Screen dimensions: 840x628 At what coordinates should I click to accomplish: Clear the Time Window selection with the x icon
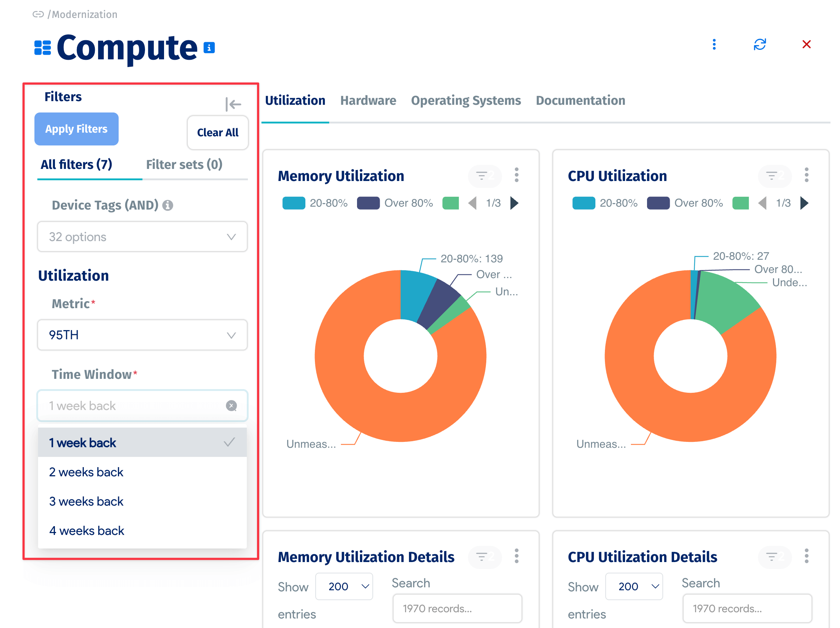(231, 406)
